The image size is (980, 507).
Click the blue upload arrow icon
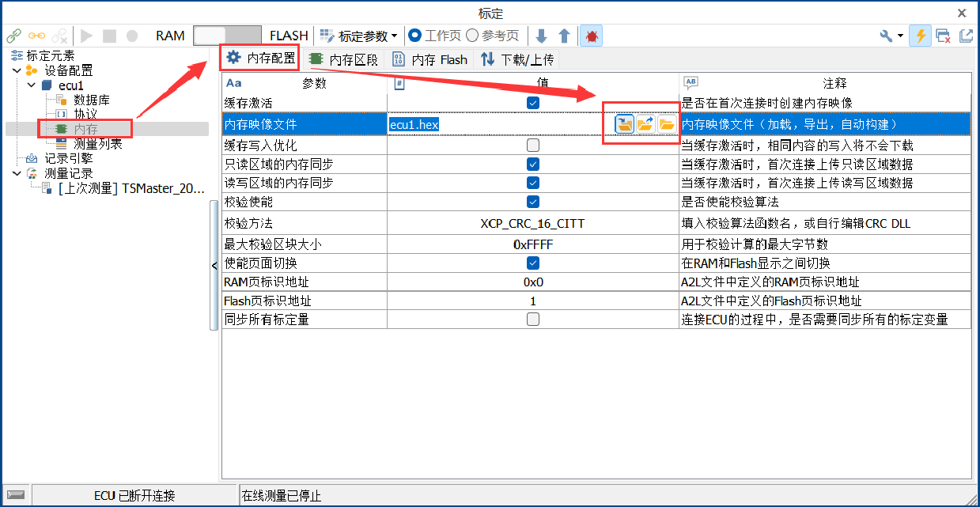pos(564,36)
